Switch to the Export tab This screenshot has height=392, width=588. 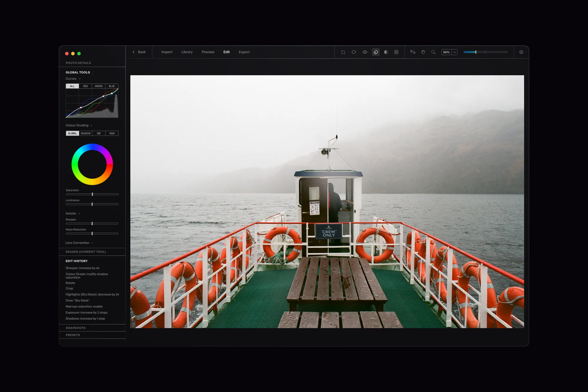(x=244, y=52)
